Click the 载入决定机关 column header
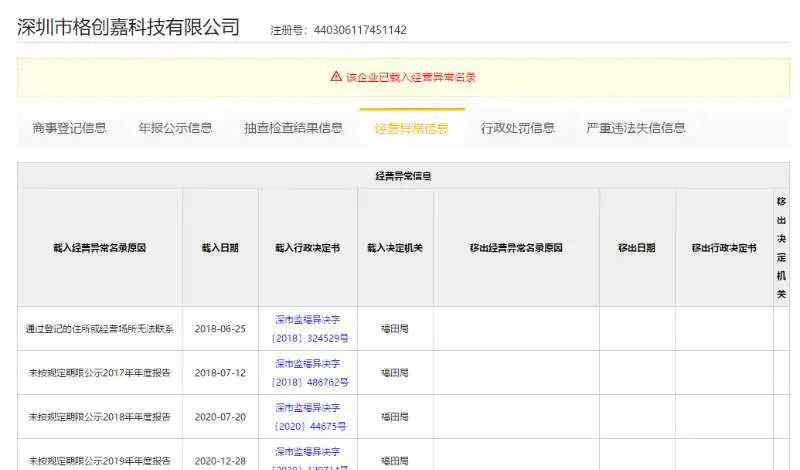Viewport: 800px width, 470px height. point(395,248)
